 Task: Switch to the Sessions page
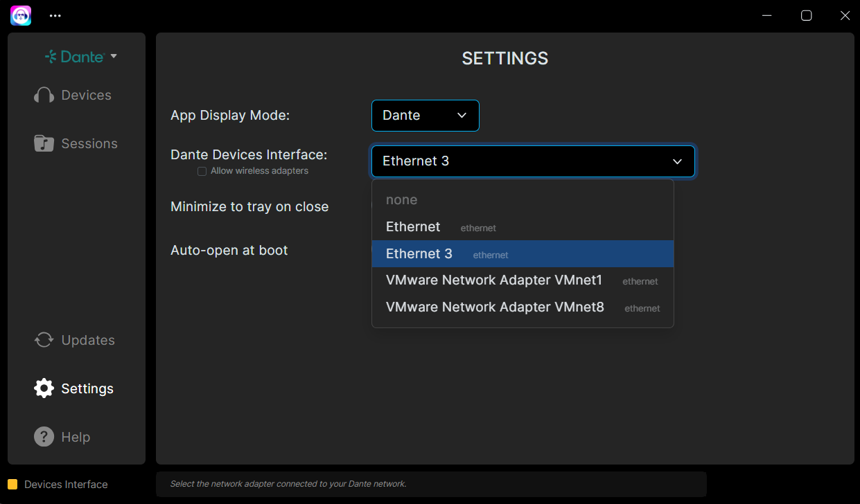76,143
